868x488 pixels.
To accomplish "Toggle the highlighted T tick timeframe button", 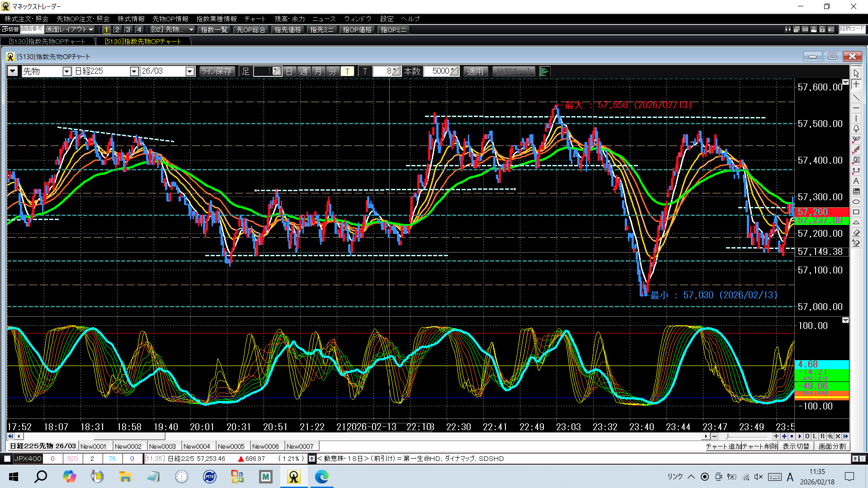I will pos(347,71).
